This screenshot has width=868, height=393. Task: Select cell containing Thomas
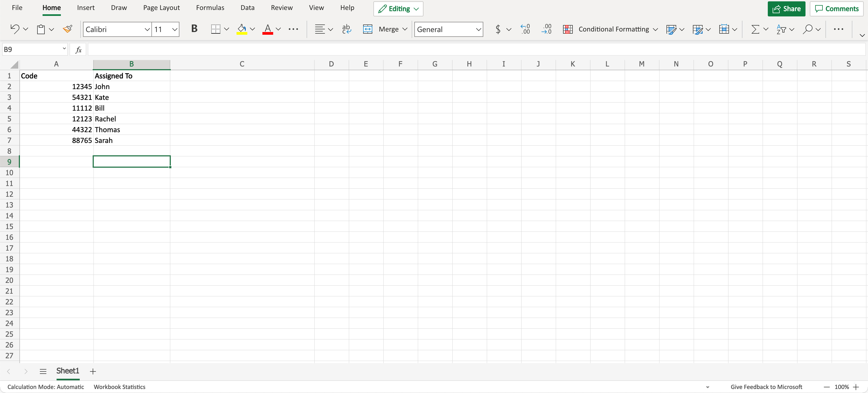pyautogui.click(x=131, y=130)
